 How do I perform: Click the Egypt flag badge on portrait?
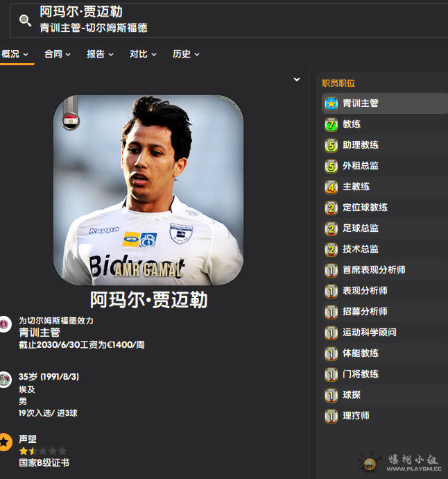70,121
